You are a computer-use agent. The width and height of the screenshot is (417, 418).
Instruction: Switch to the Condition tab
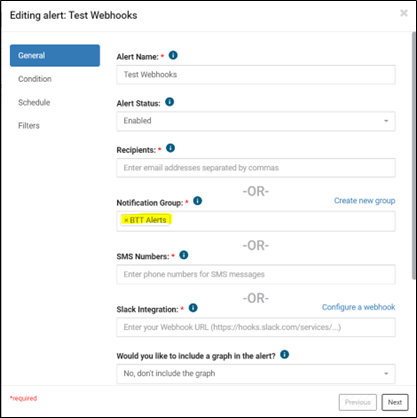pos(35,79)
